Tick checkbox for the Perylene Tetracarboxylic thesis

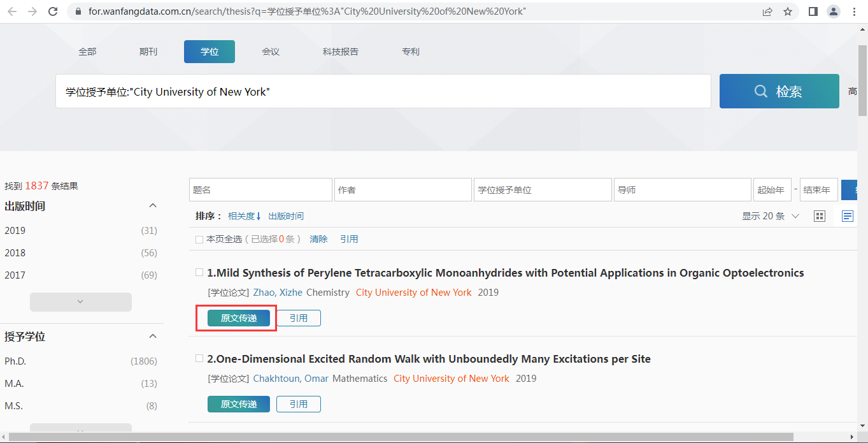[x=199, y=272]
